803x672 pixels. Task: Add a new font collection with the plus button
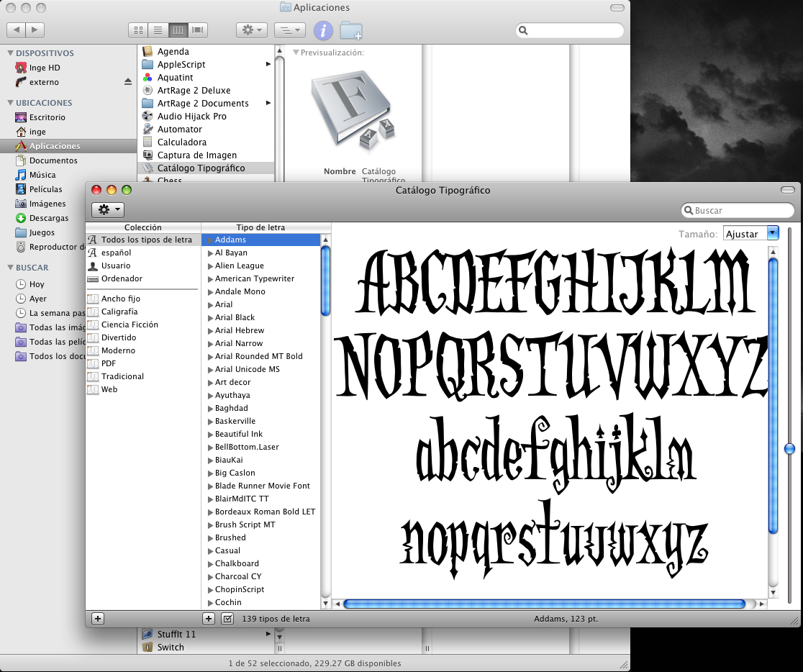coord(97,618)
